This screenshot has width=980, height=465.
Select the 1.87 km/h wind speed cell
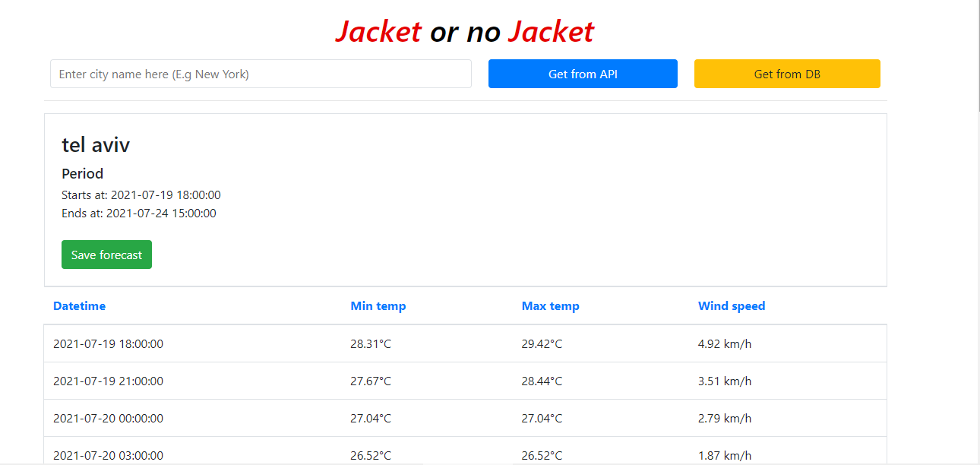[x=725, y=456]
